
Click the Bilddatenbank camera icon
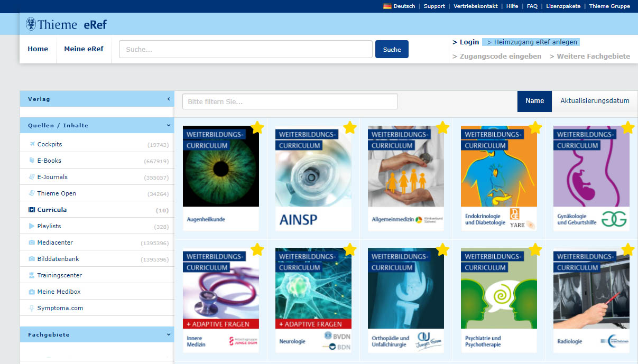32,259
